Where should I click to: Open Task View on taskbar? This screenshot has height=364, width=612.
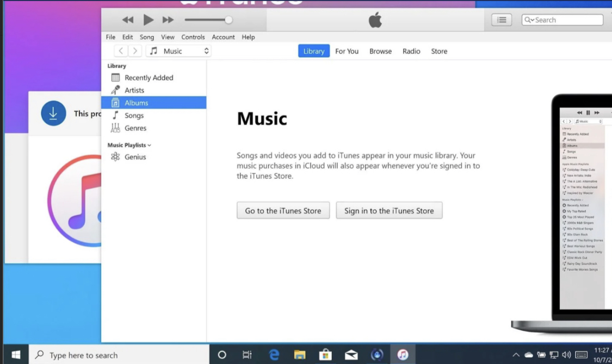point(247,355)
